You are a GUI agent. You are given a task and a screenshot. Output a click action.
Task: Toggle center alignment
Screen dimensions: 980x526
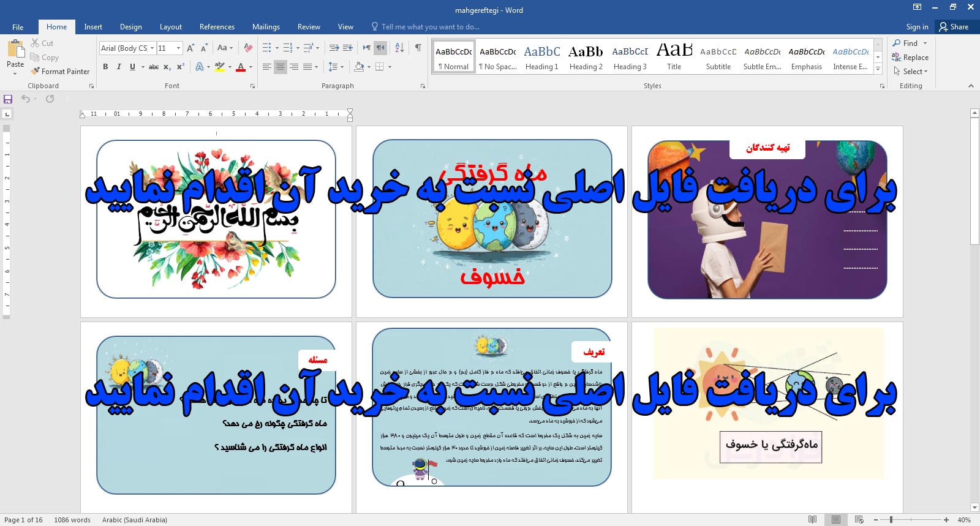(x=280, y=67)
